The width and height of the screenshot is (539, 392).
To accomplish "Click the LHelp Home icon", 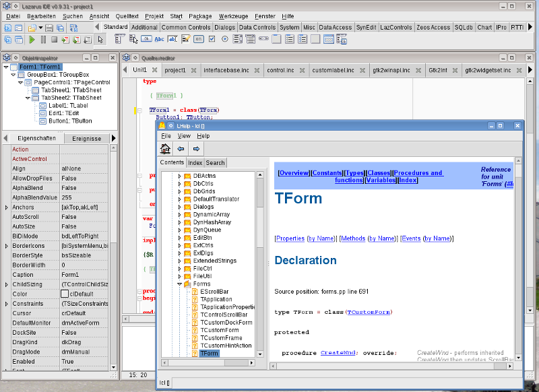I will coord(165,149).
